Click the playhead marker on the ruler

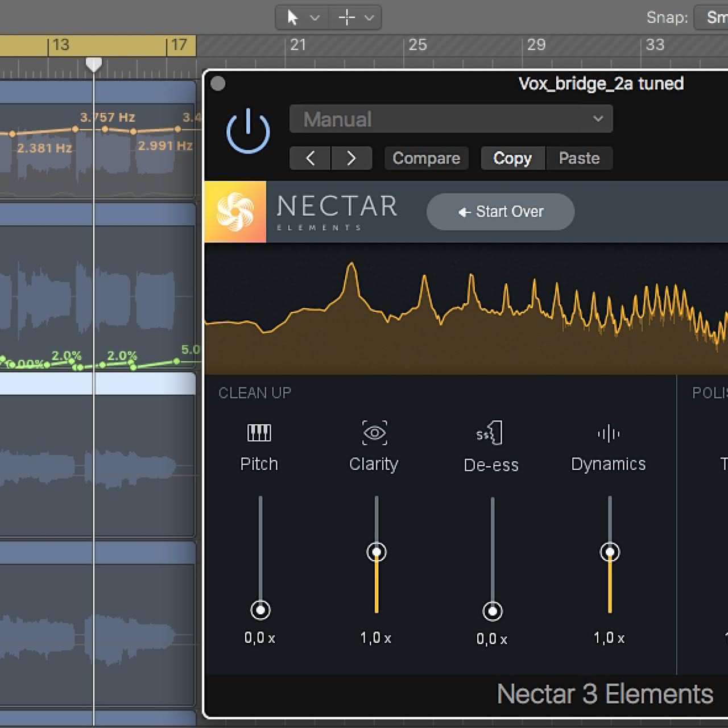click(94, 64)
